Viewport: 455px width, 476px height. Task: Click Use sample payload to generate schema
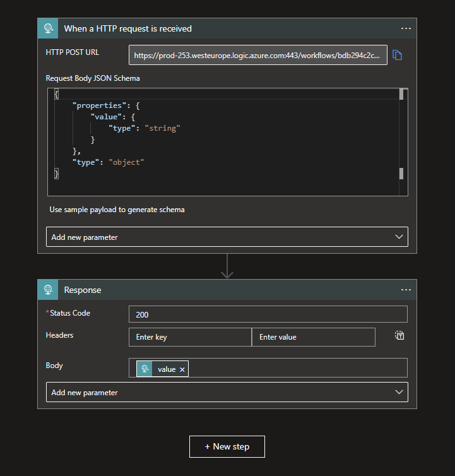(x=117, y=210)
